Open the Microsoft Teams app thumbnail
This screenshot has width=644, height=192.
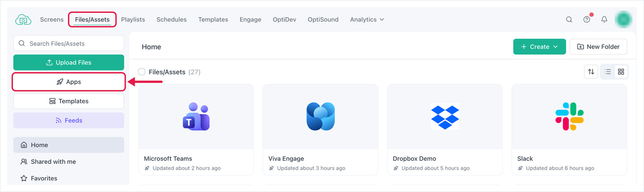click(196, 117)
